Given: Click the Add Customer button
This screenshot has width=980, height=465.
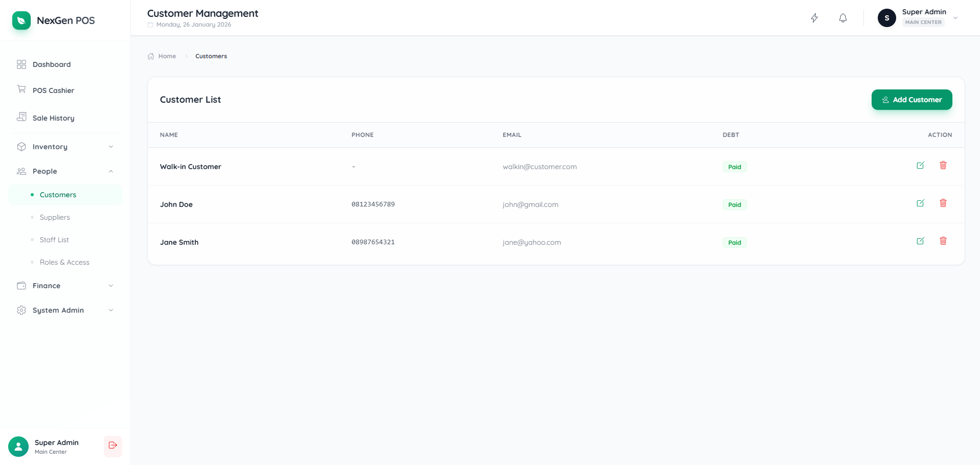Looking at the screenshot, I should (911, 100).
